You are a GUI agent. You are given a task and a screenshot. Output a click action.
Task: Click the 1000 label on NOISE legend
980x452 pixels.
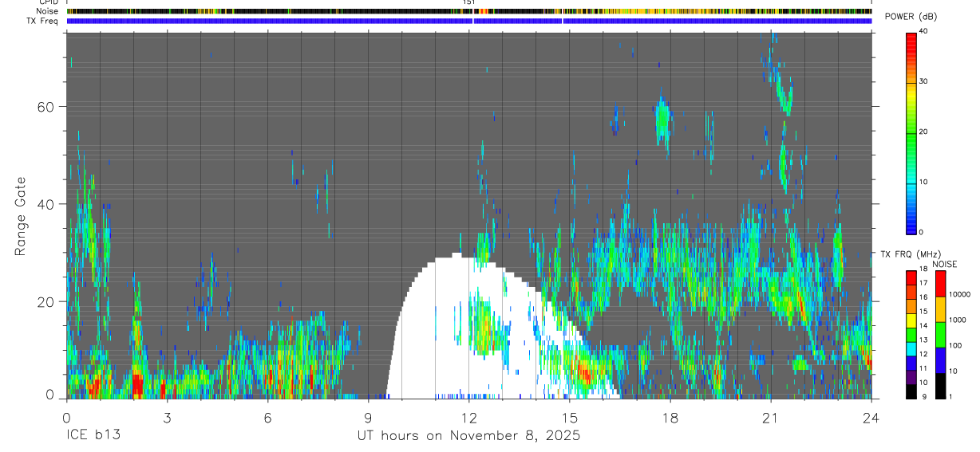click(x=956, y=320)
